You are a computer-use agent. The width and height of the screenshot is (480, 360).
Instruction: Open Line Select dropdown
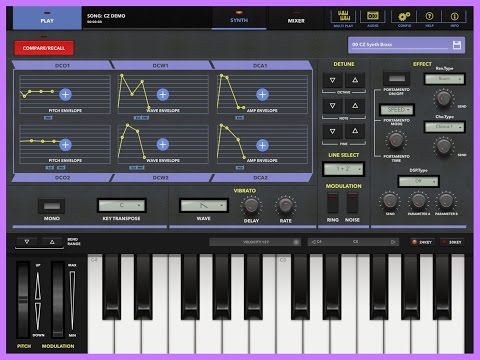[344, 169]
